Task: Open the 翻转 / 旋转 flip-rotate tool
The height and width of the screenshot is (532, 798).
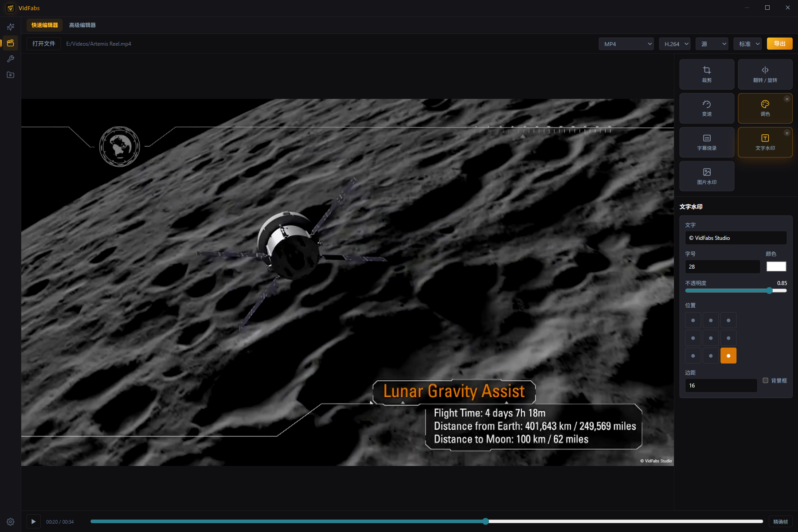Action: (765, 74)
